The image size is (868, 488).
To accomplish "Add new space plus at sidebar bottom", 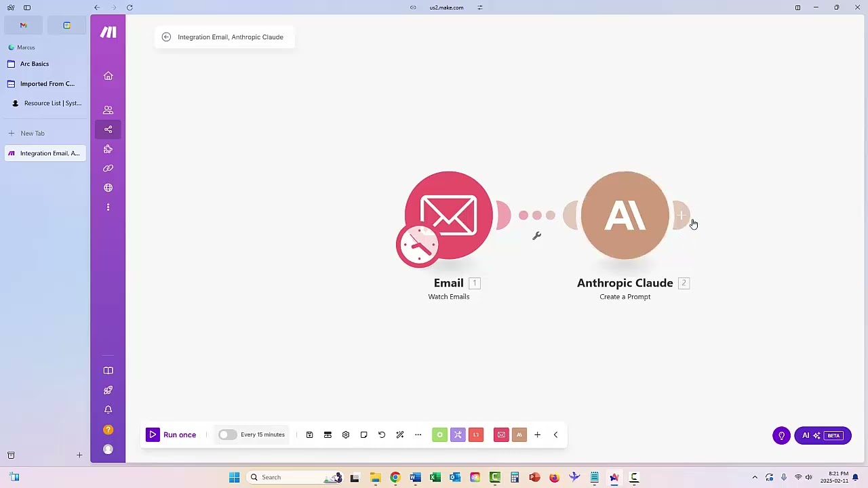I will coord(79,455).
